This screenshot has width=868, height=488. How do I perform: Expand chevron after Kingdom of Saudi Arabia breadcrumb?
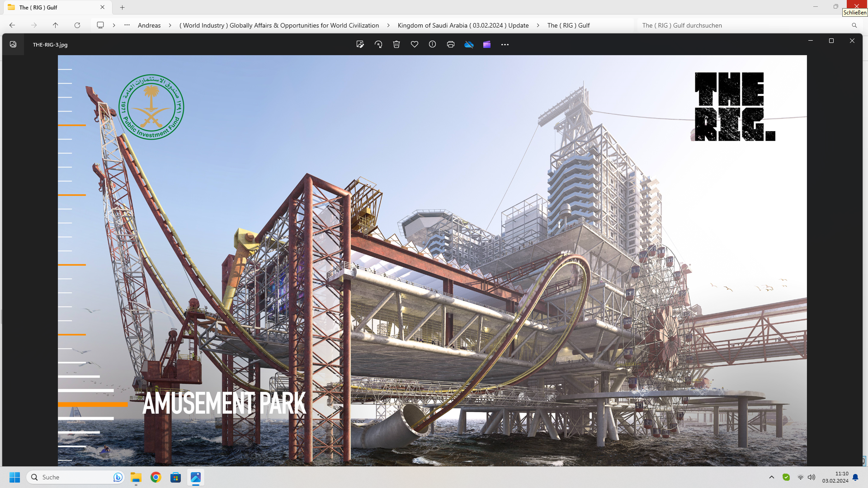tap(538, 25)
